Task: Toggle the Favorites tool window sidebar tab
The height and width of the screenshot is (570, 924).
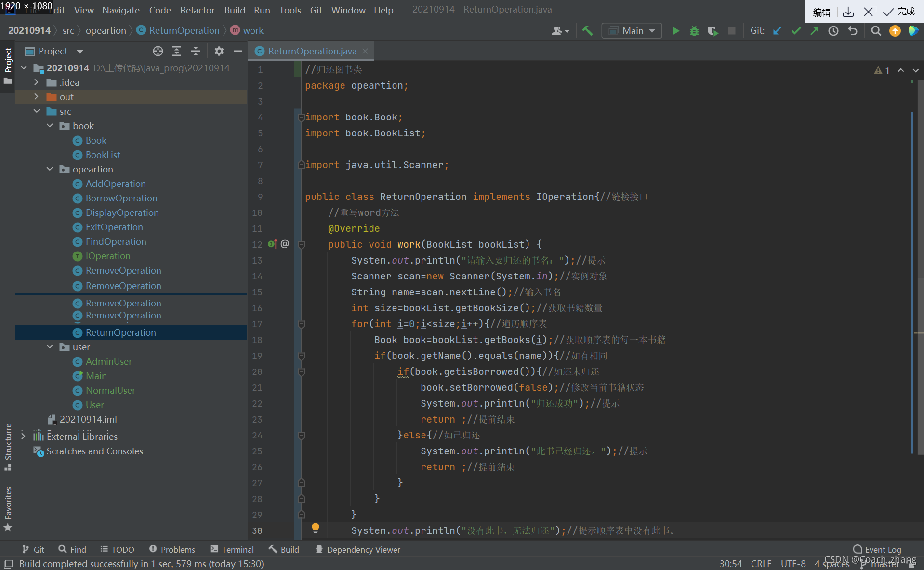Action: tap(8, 509)
